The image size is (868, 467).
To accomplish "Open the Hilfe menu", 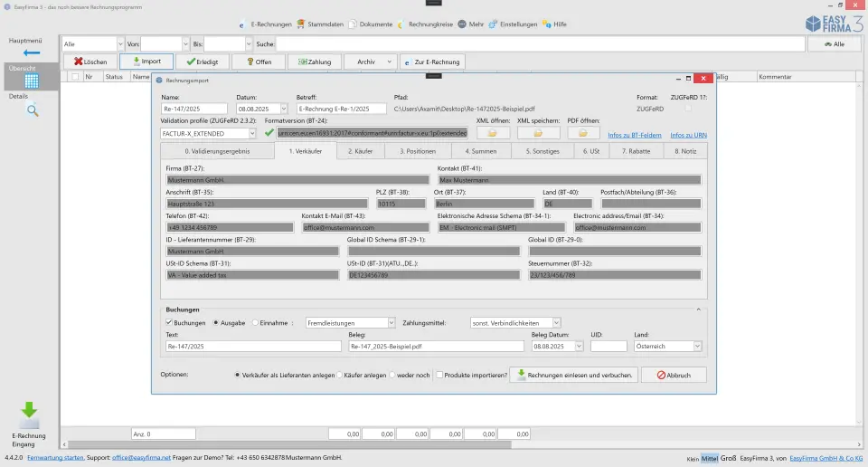I will click(x=554, y=24).
